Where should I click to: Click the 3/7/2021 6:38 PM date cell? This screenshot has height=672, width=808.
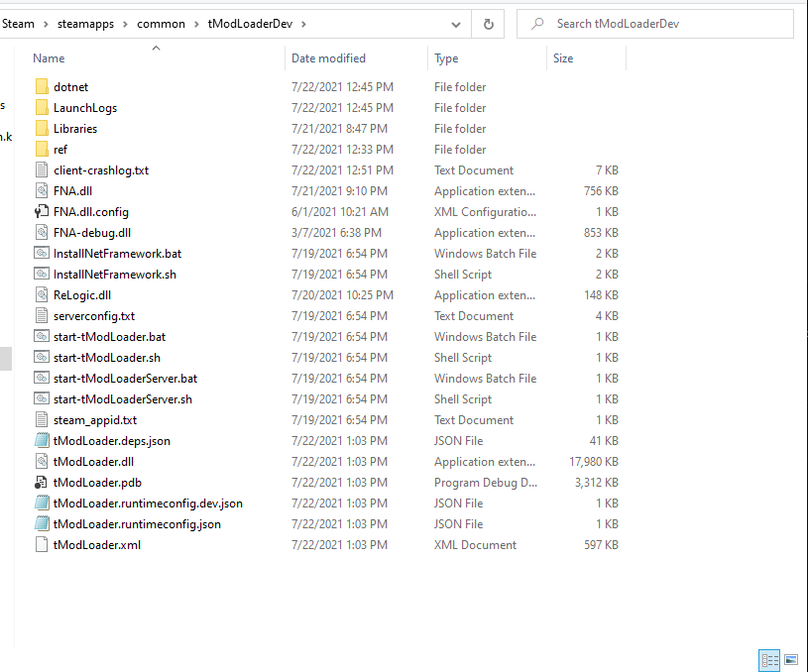pos(336,232)
